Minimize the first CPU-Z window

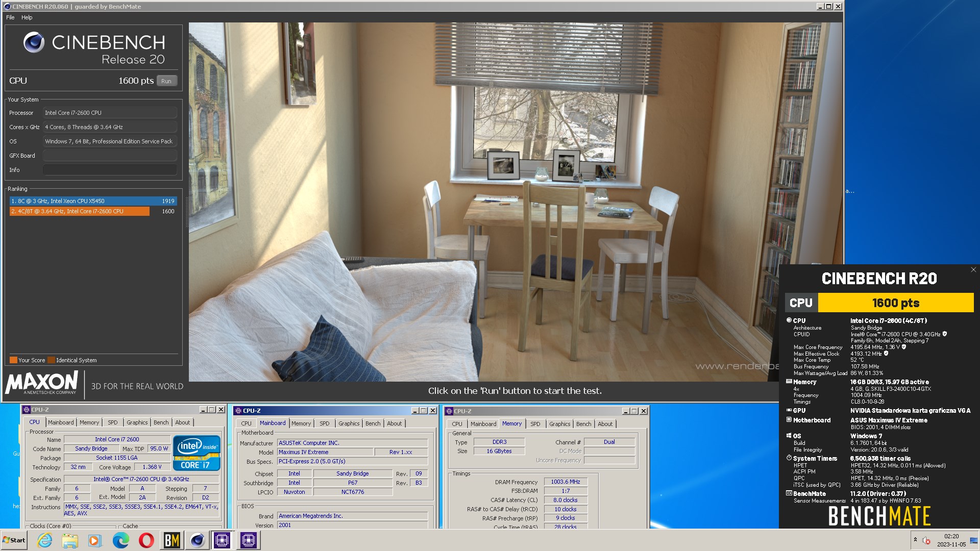coord(203,410)
